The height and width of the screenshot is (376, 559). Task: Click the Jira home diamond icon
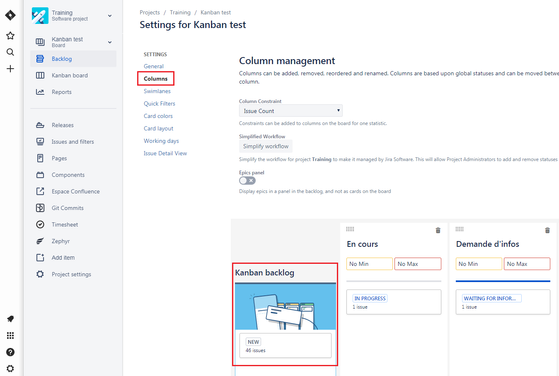click(10, 15)
